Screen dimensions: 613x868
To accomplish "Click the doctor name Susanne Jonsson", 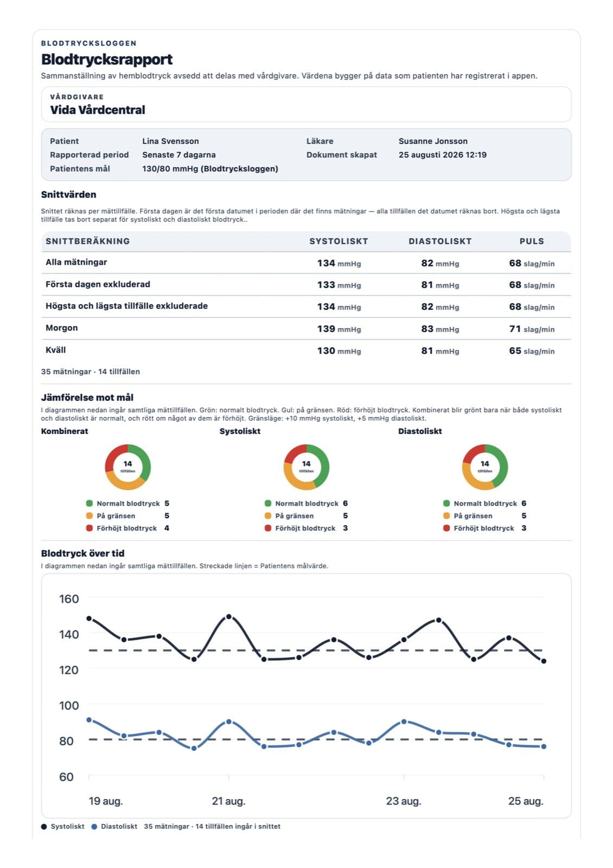I will pos(433,141).
